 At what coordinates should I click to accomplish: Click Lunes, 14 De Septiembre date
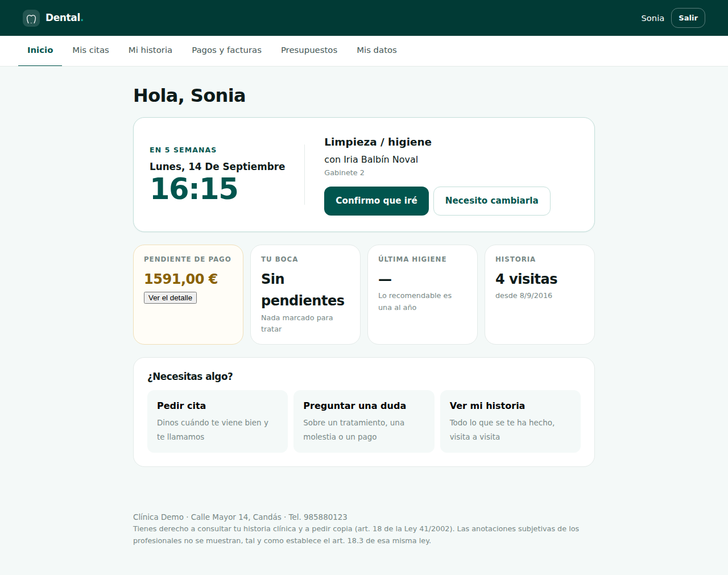(x=217, y=167)
